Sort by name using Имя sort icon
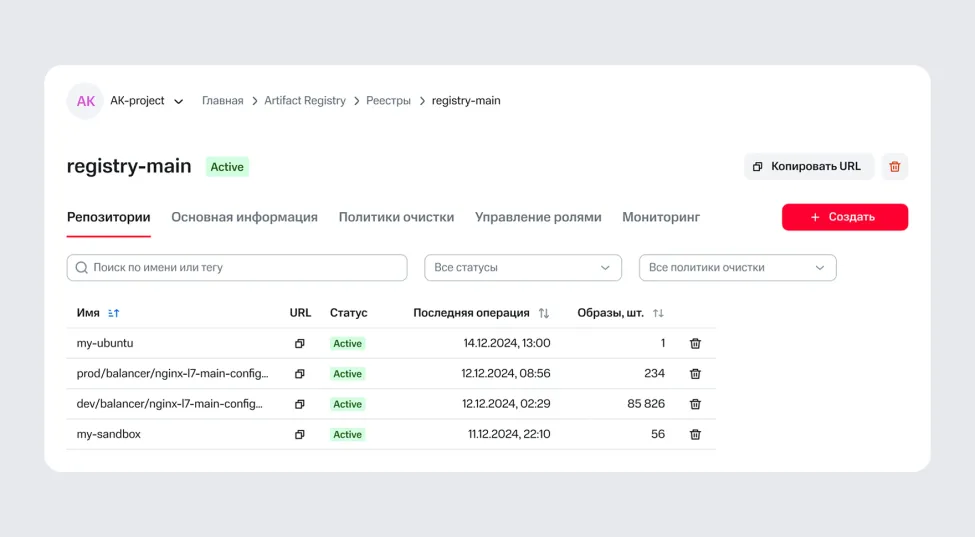Image resolution: width=975 pixels, height=537 pixels. pos(114,313)
